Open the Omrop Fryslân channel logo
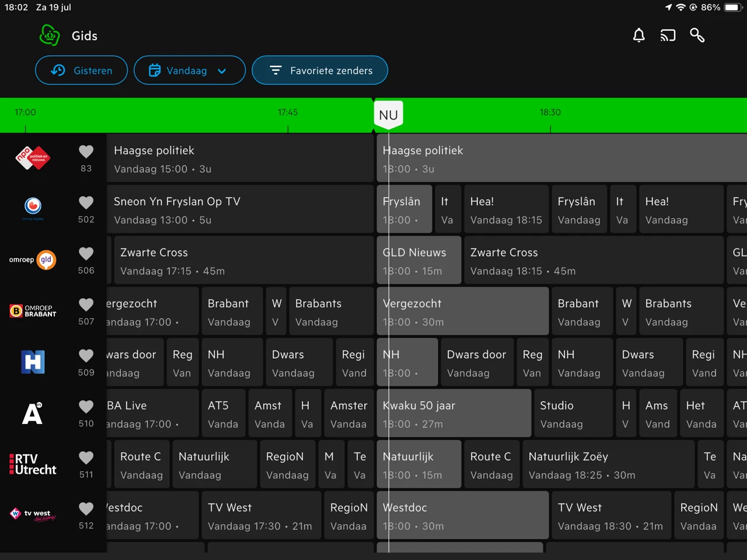This screenshot has height=560, width=747. coord(33,208)
